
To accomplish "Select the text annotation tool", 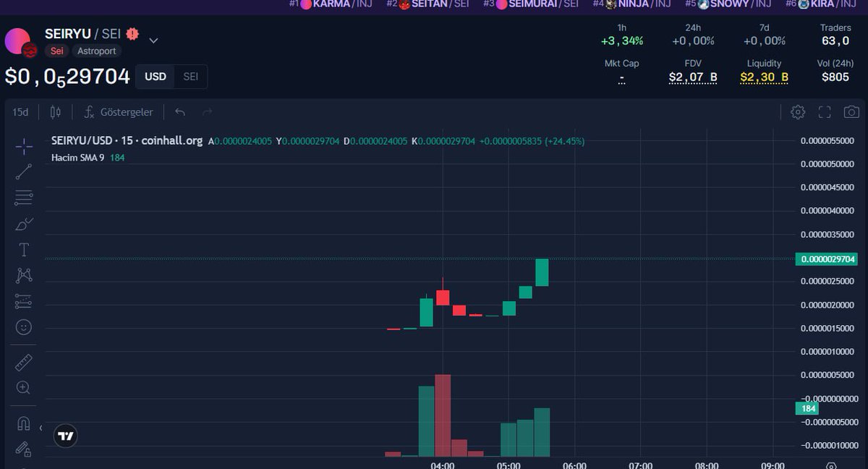I will pos(24,250).
